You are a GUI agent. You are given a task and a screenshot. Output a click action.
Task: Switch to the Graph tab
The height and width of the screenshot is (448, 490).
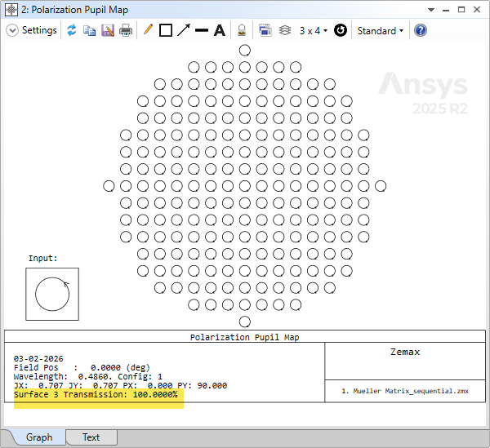tap(39, 437)
